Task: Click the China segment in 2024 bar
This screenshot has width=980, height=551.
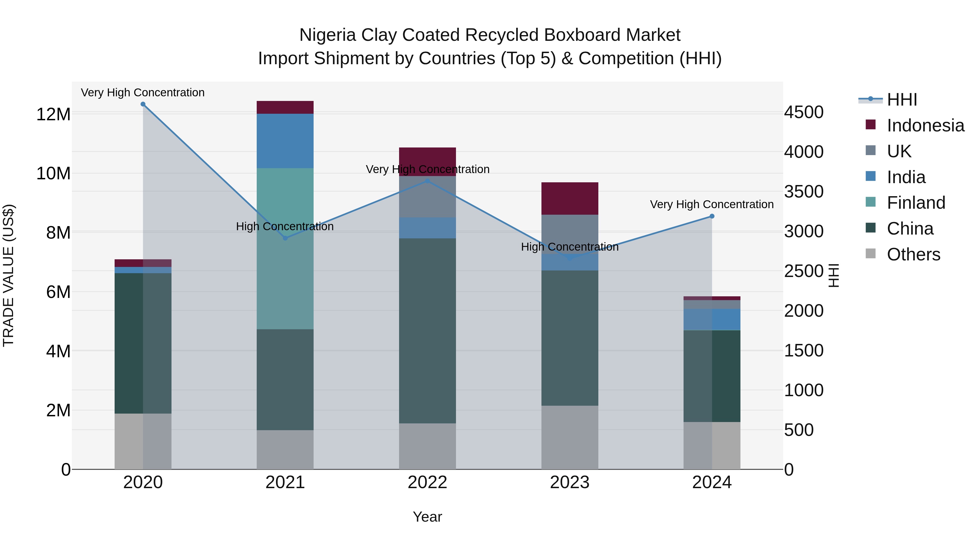Action: [712, 376]
